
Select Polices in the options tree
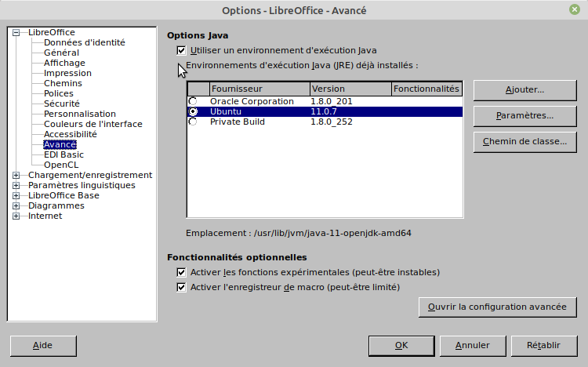pyautogui.click(x=59, y=93)
